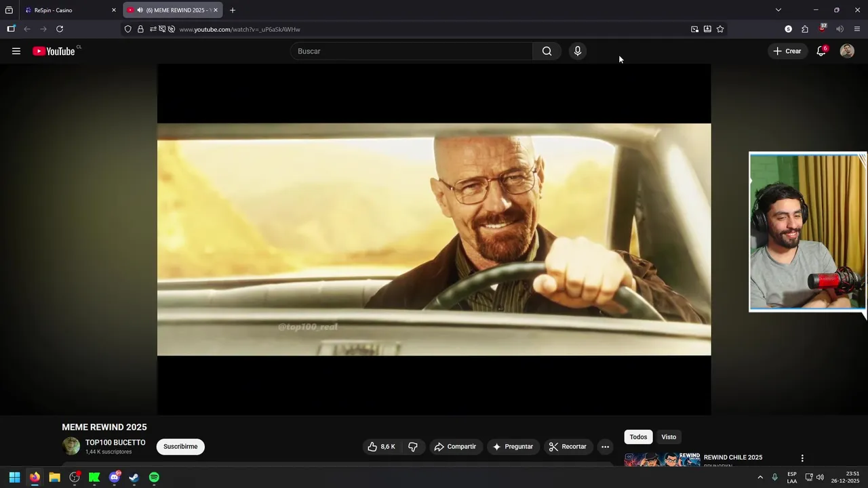The width and height of the screenshot is (868, 488).
Task: Dislike the video
Action: pyautogui.click(x=412, y=447)
